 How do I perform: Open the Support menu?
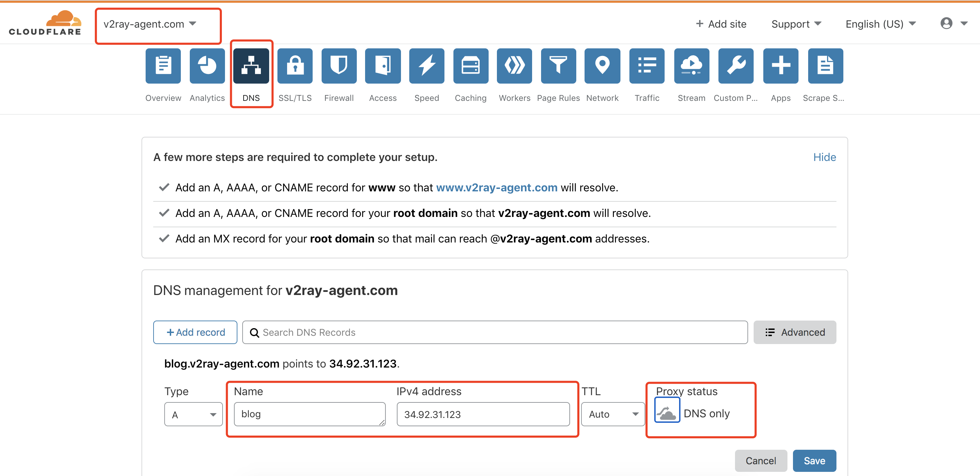[x=796, y=24]
